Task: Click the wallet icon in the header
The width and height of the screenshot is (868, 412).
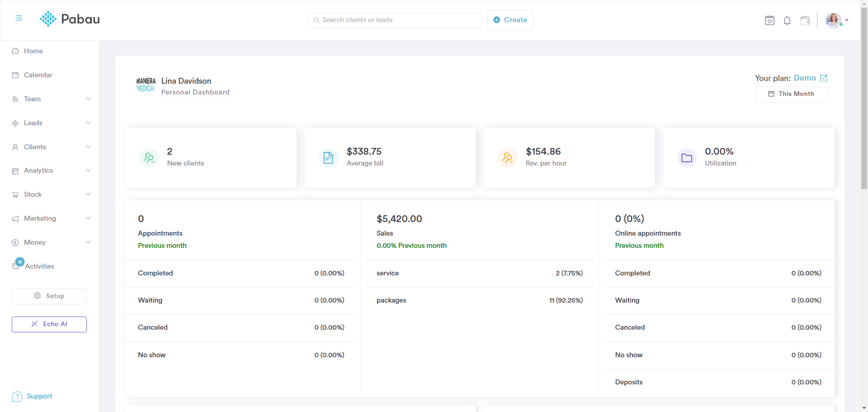Action: (805, 20)
